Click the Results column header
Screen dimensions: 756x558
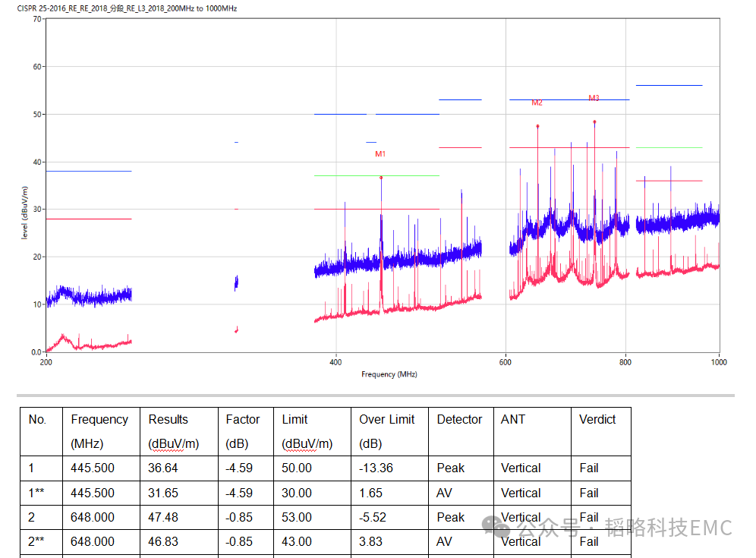[168, 419]
